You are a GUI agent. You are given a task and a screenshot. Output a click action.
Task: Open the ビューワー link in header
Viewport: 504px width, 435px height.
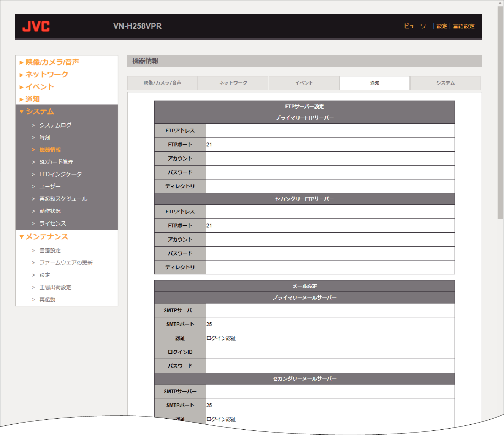(417, 26)
